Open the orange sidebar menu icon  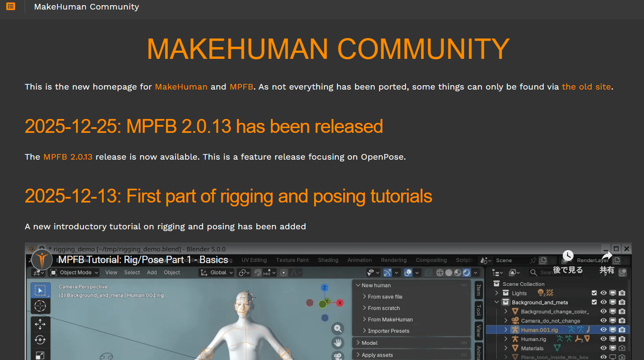point(11,6)
